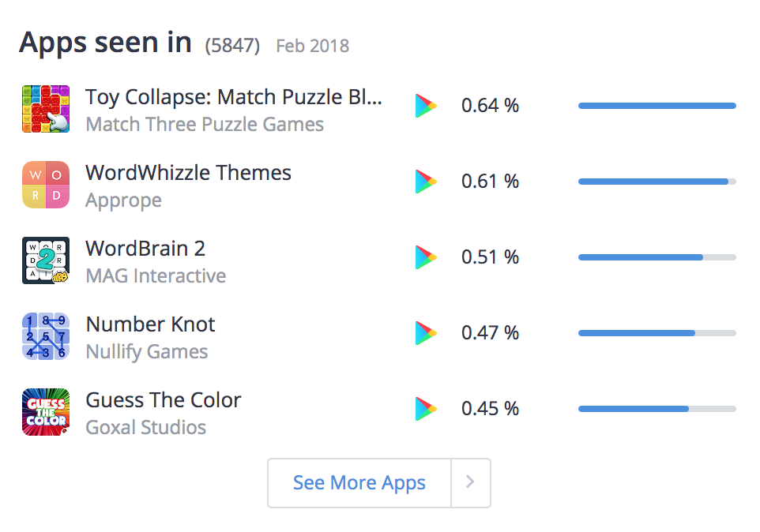Click the See More Apps button
This screenshot has width=760, height=532.
tap(359, 482)
